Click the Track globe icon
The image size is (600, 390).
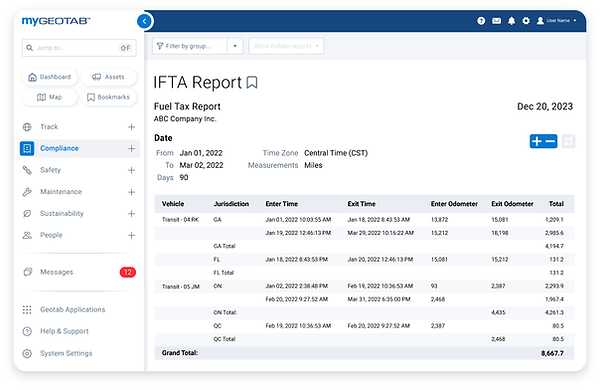point(27,127)
